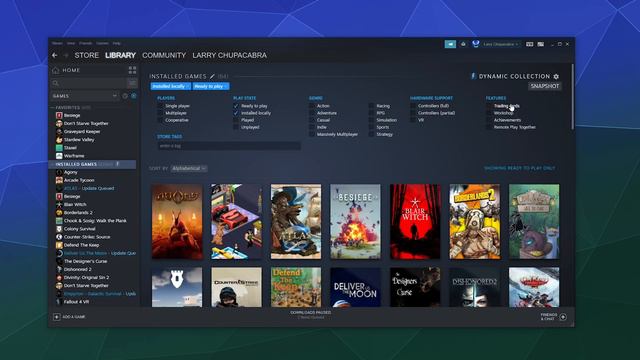Toggle the recent-activity clock icon beside Games
Image resolution: width=640 pixels, height=360 pixels.
coord(125,96)
